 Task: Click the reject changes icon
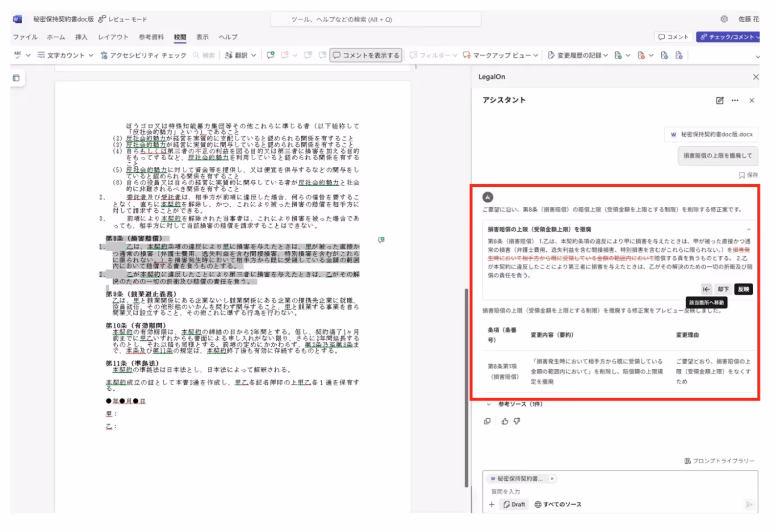click(x=641, y=55)
